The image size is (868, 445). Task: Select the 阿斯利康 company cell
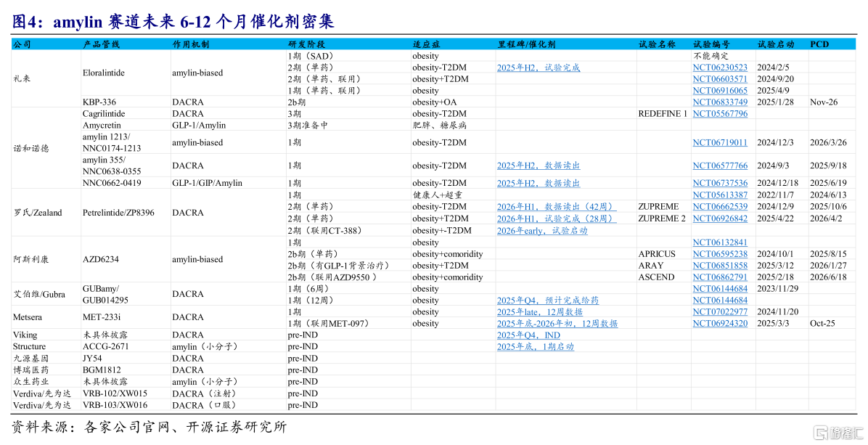tap(31, 260)
